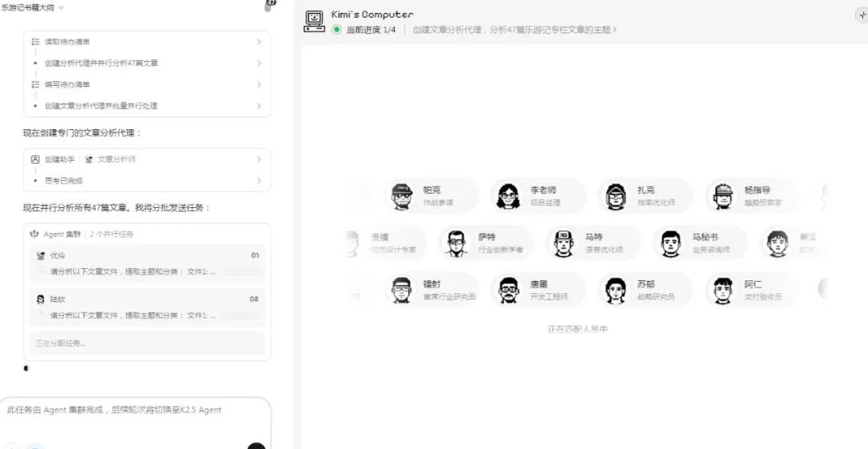
Task: Click 唐墨 开发工程师 avatar
Action: (508, 290)
